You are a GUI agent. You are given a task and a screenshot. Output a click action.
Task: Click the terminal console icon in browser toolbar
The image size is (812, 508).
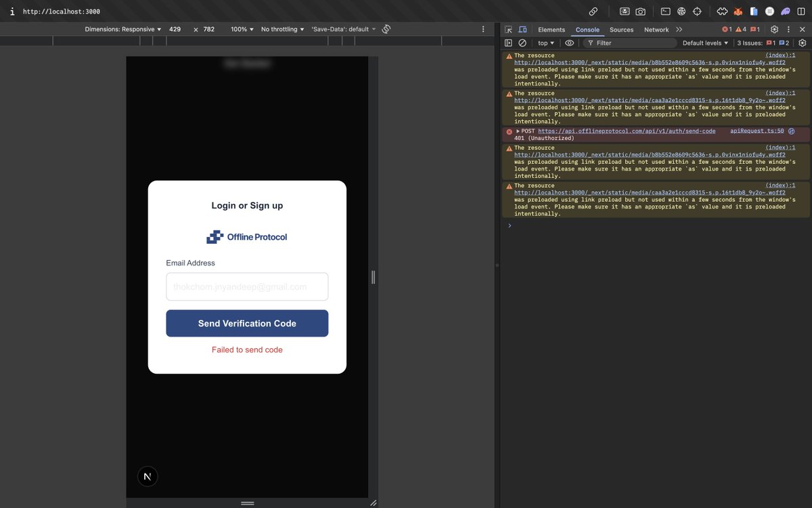tap(666, 12)
